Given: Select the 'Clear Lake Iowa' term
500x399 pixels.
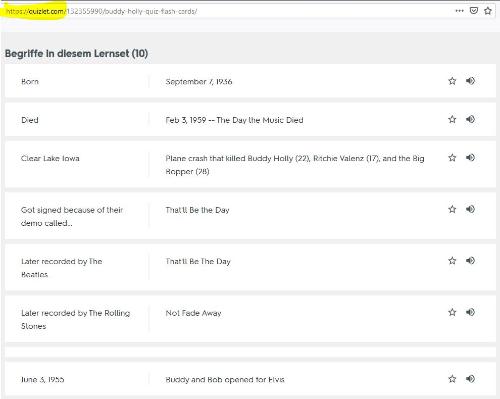Looking at the screenshot, I should (x=50, y=158).
